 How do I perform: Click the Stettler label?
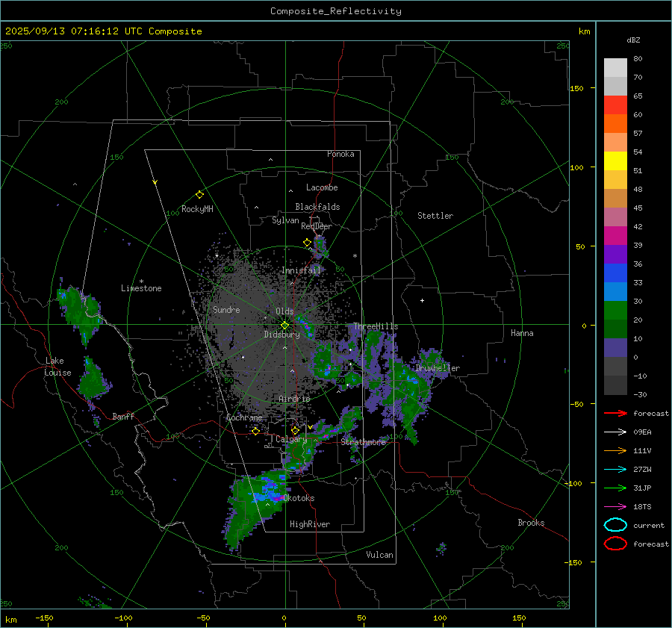[435, 216]
